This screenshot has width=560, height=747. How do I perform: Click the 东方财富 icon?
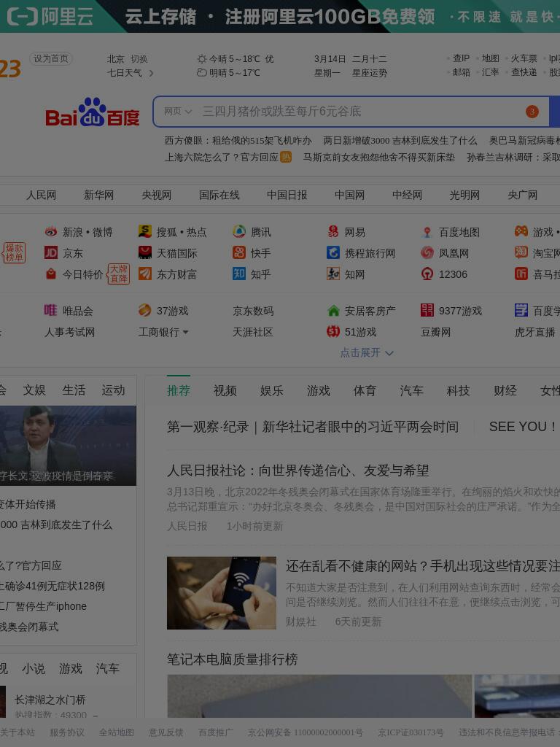point(145,274)
